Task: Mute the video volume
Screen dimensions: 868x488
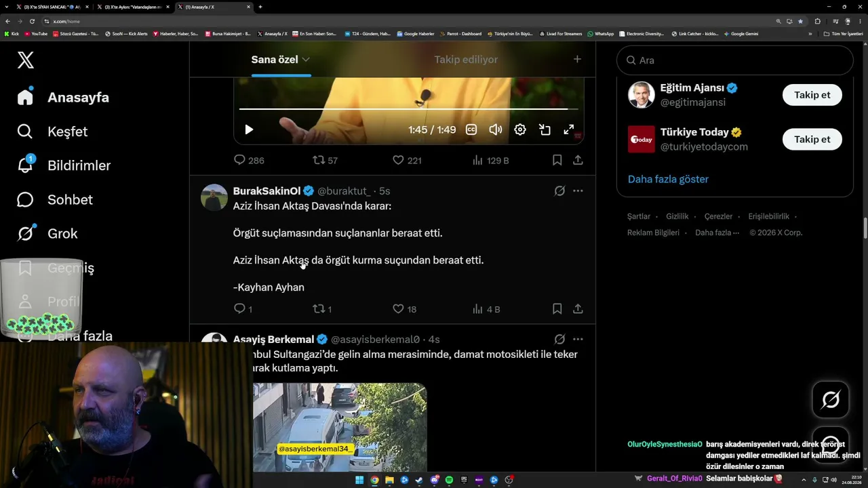Action: [x=496, y=129]
